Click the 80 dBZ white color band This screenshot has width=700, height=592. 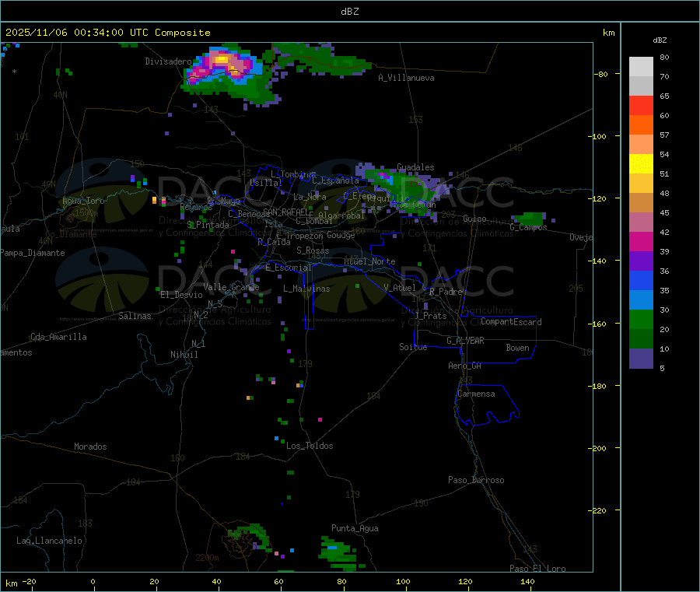point(641,67)
